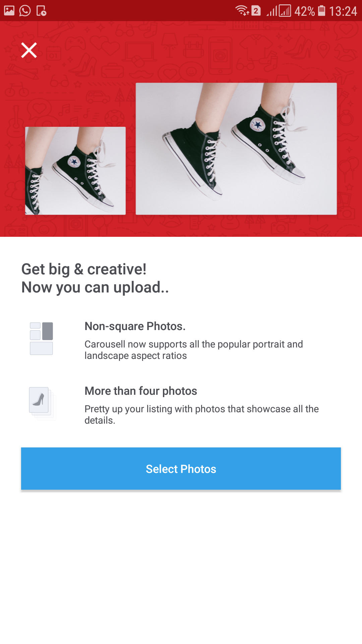This screenshot has width=362, height=644.
Task: Tap the 13:24 clock display
Action: [x=343, y=11]
